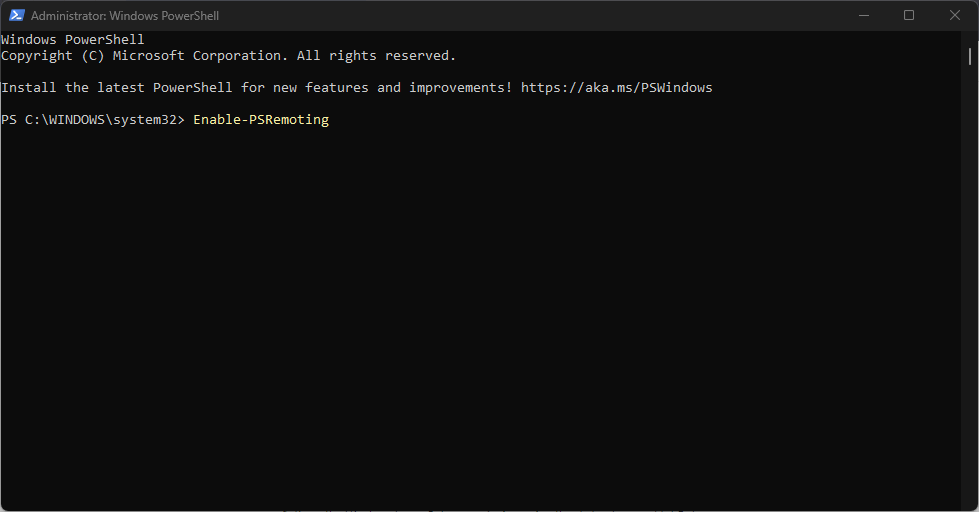Click the word improvements! in the console
Image resolution: width=979 pixels, height=512 pixels.
[461, 87]
